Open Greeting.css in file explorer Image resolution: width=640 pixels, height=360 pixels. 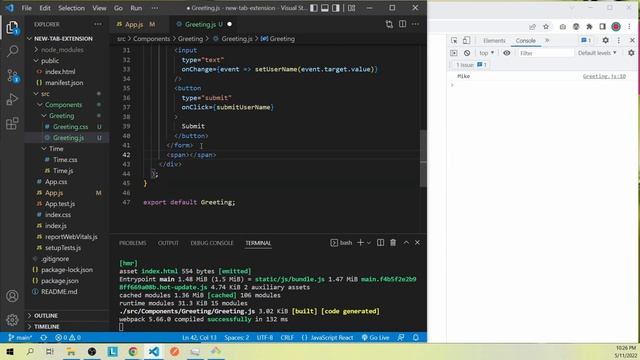pos(70,127)
